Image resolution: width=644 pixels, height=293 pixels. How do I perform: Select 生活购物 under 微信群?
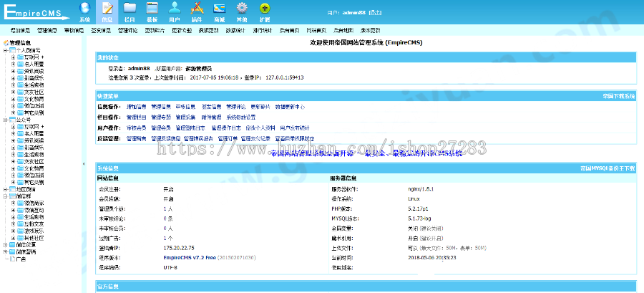pos(34,217)
